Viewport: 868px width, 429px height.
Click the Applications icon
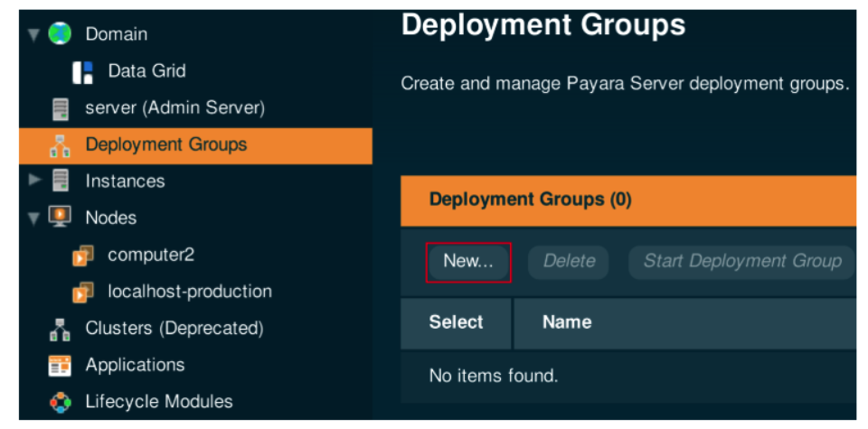click(61, 366)
